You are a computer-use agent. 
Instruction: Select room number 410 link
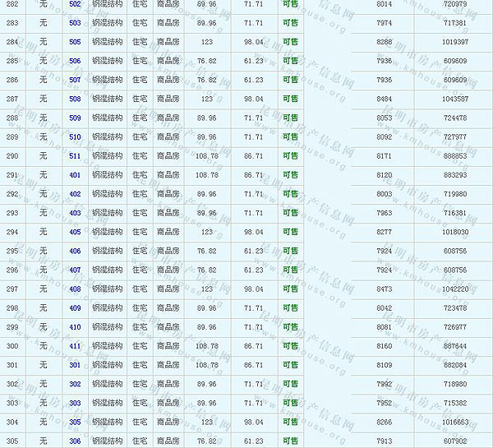coord(75,327)
